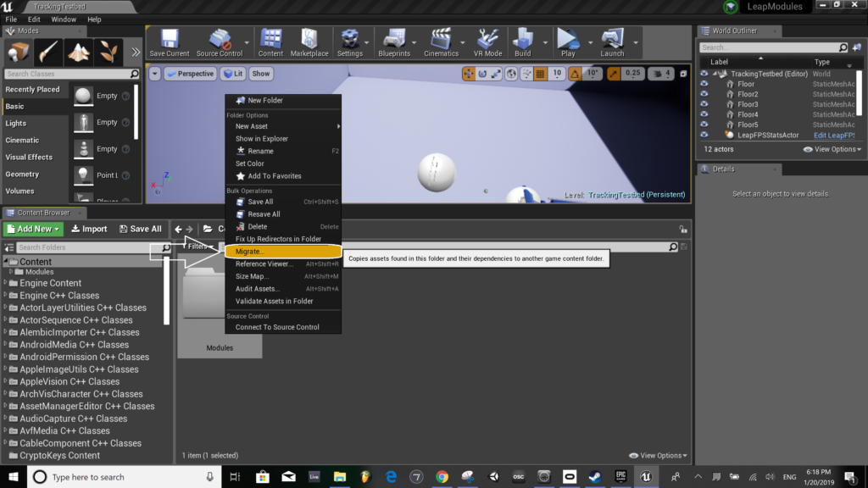Screen dimensions: 868x488
Task: Click the Build toolbar icon
Action: [x=523, y=40]
